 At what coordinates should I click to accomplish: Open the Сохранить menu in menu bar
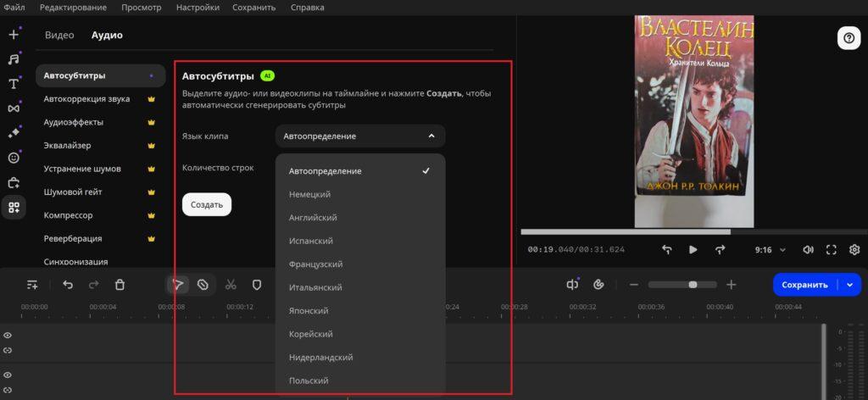coord(254,7)
